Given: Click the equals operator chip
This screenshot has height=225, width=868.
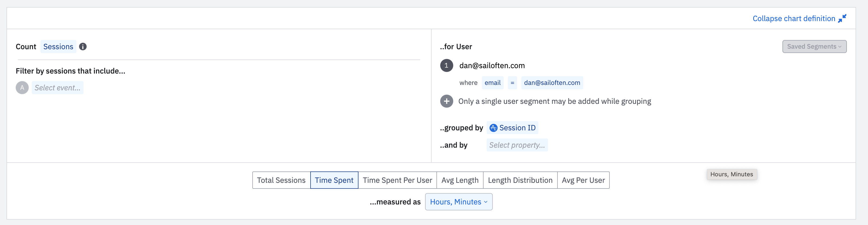Looking at the screenshot, I should pyautogui.click(x=512, y=83).
